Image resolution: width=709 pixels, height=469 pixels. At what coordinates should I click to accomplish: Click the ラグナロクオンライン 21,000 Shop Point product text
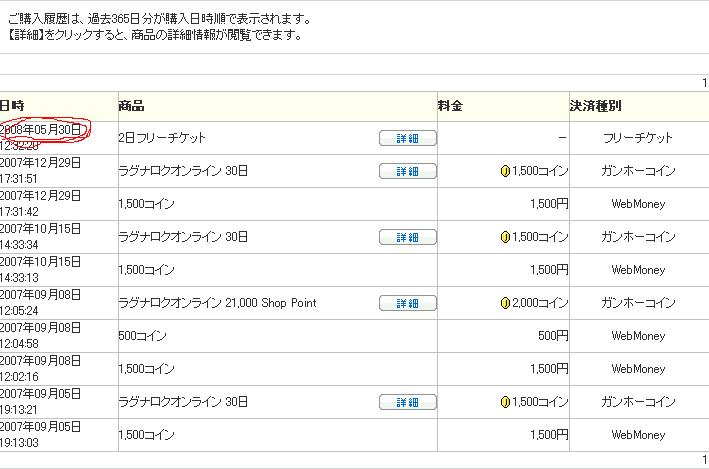tap(217, 303)
